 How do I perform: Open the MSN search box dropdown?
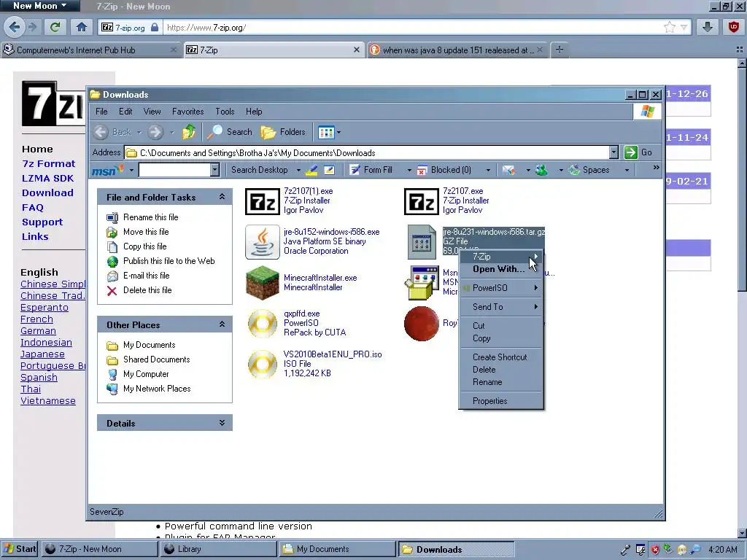click(x=215, y=170)
